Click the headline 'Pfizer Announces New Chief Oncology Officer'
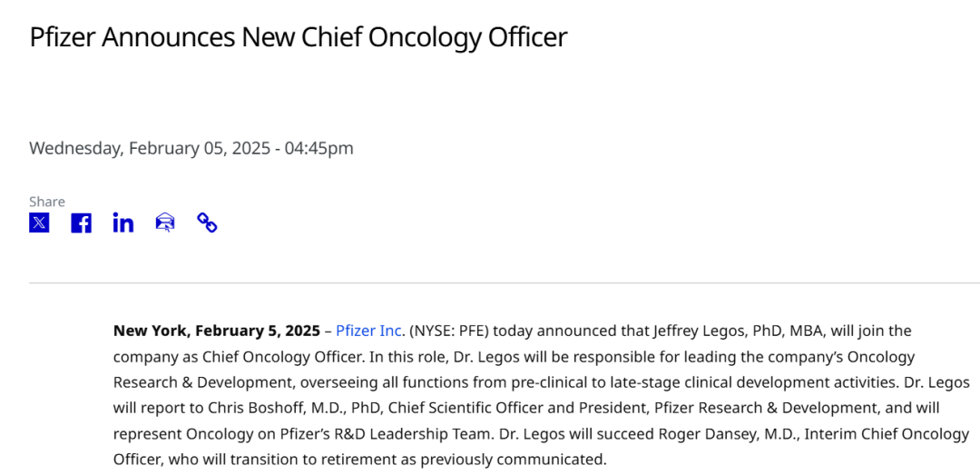 tap(298, 37)
